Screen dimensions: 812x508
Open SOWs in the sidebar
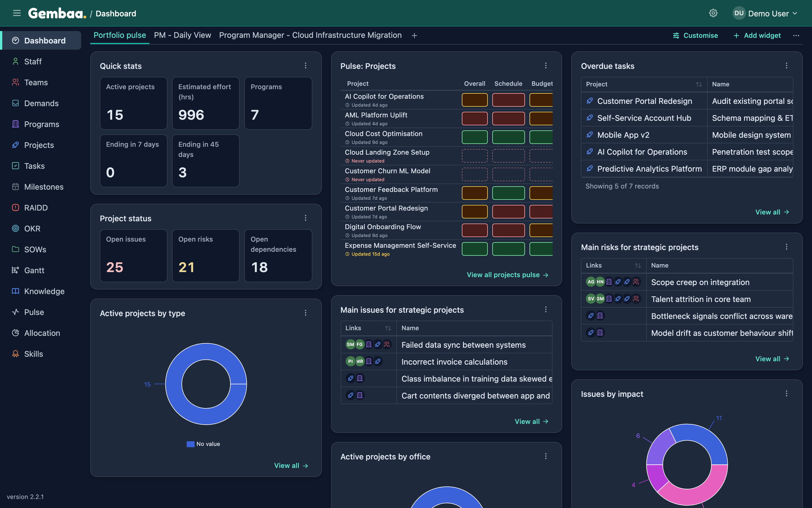coord(41,249)
